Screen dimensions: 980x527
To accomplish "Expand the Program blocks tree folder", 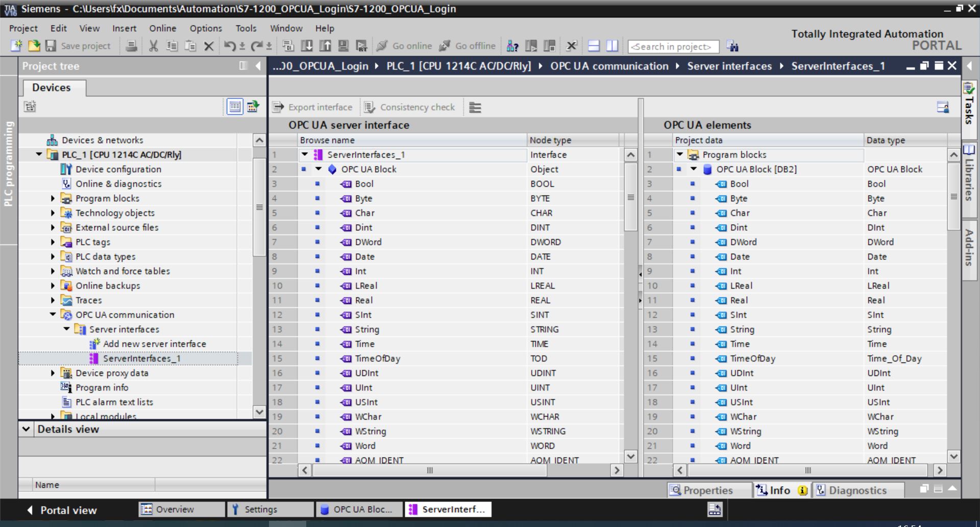I will 53,198.
